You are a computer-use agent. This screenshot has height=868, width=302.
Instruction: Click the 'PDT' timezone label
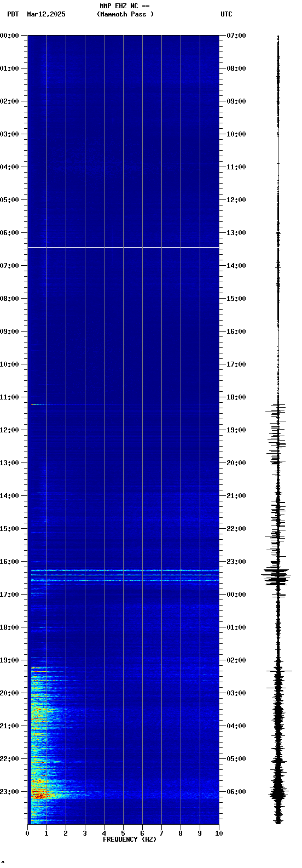click(13, 14)
